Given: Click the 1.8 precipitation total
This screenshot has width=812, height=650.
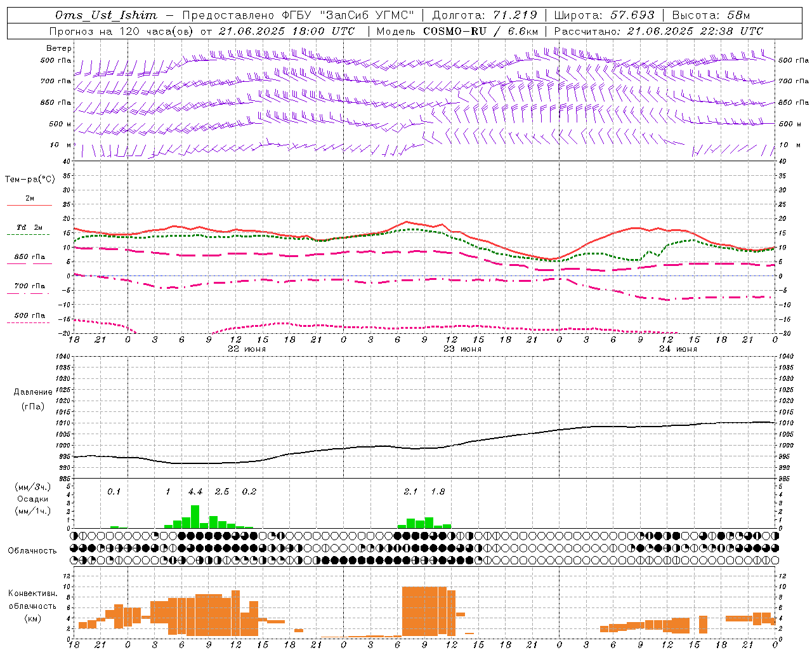Looking at the screenshot, I should 438,491.
